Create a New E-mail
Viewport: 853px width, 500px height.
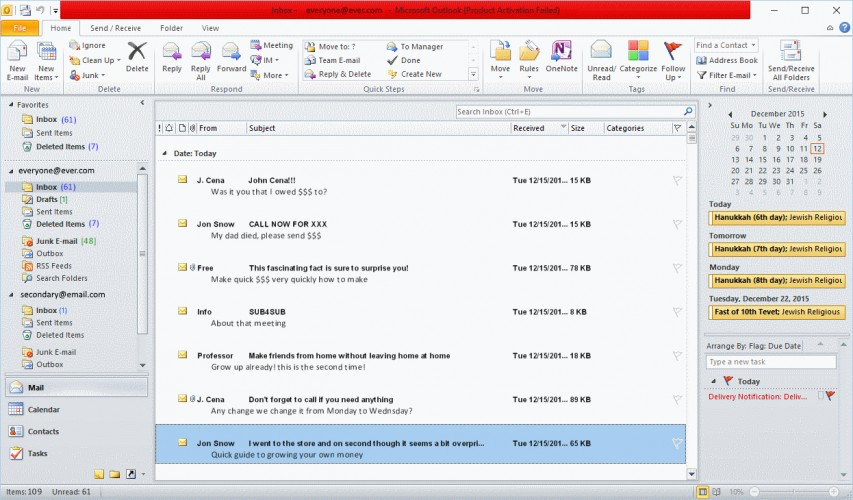pos(17,61)
